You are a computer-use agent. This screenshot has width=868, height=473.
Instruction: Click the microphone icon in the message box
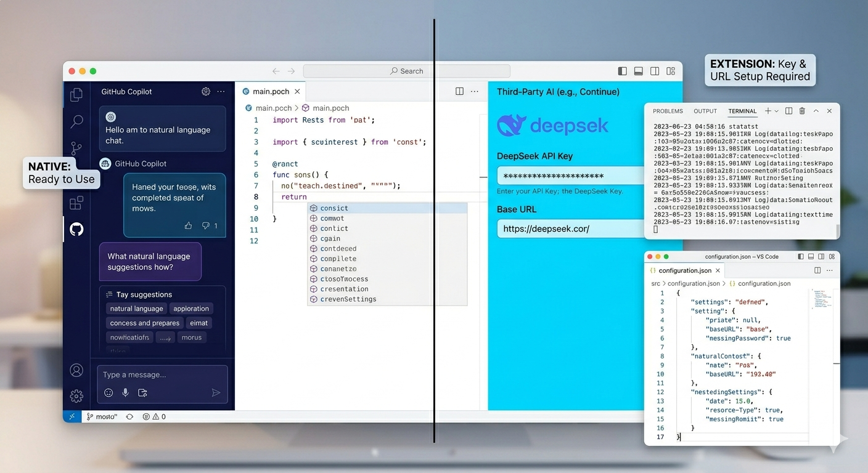(125, 392)
